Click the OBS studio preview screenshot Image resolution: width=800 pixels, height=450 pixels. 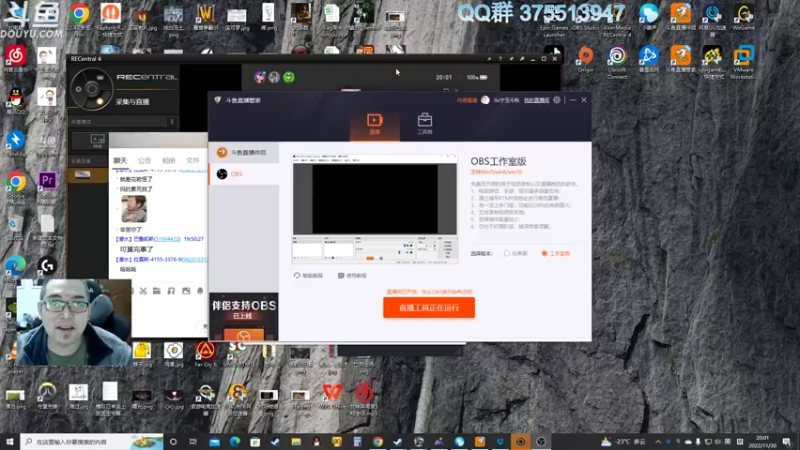(375, 209)
